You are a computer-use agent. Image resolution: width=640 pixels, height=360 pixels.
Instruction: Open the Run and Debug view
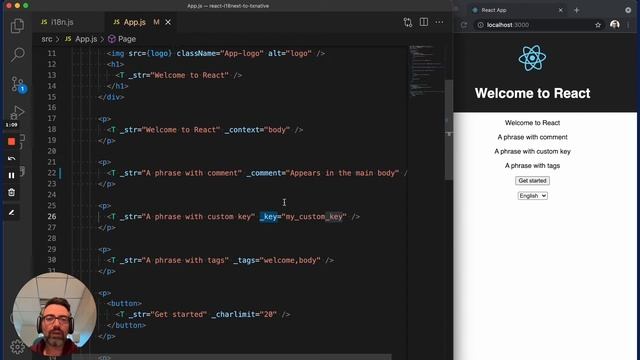pyautogui.click(x=17, y=112)
